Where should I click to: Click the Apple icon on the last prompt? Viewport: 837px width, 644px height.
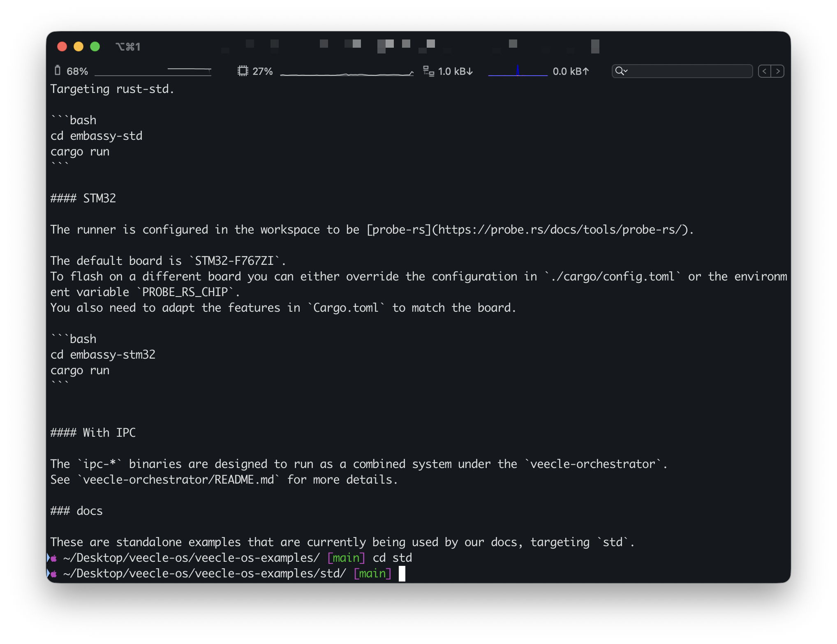tap(53, 574)
